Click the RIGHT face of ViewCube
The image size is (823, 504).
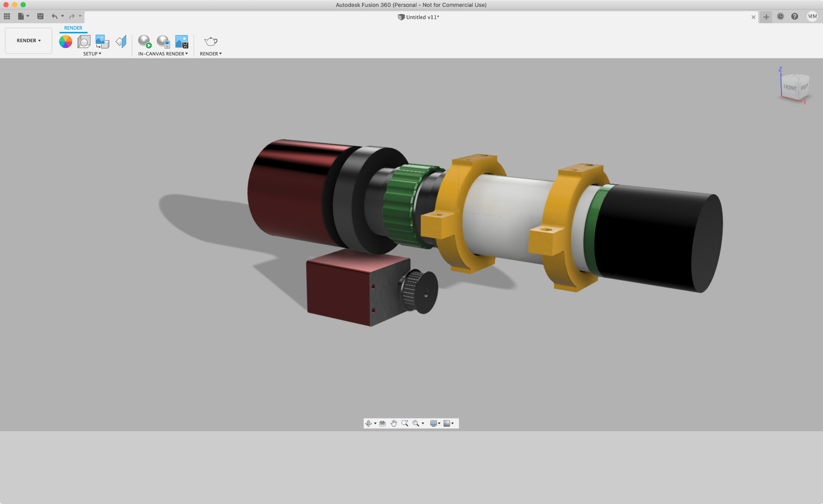804,87
